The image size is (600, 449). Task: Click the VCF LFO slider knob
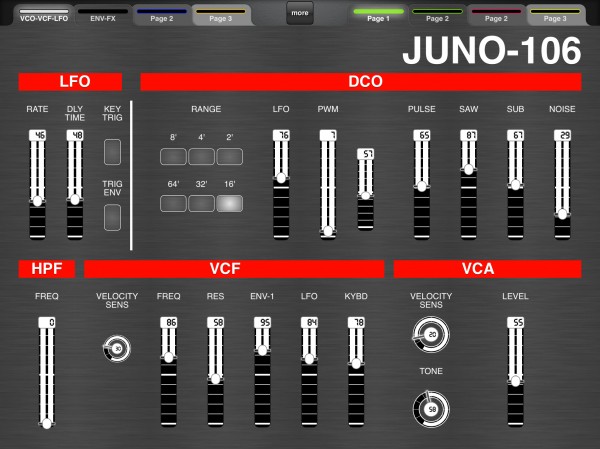309,359
